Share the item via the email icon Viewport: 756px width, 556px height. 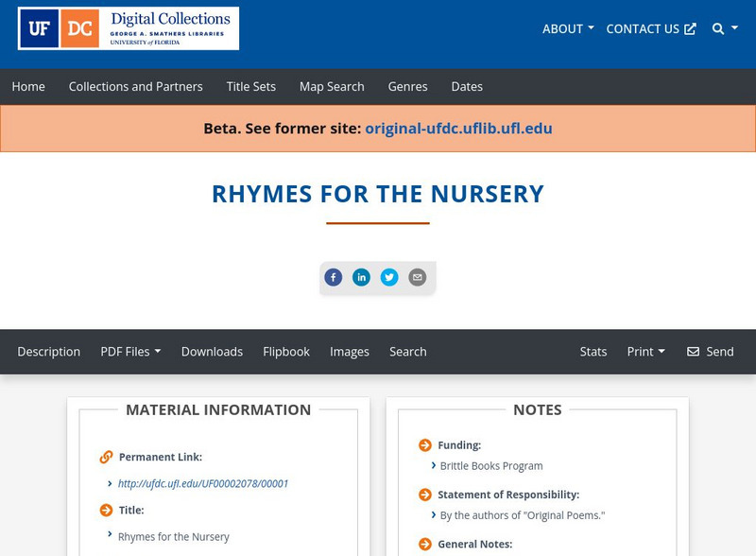click(x=416, y=278)
